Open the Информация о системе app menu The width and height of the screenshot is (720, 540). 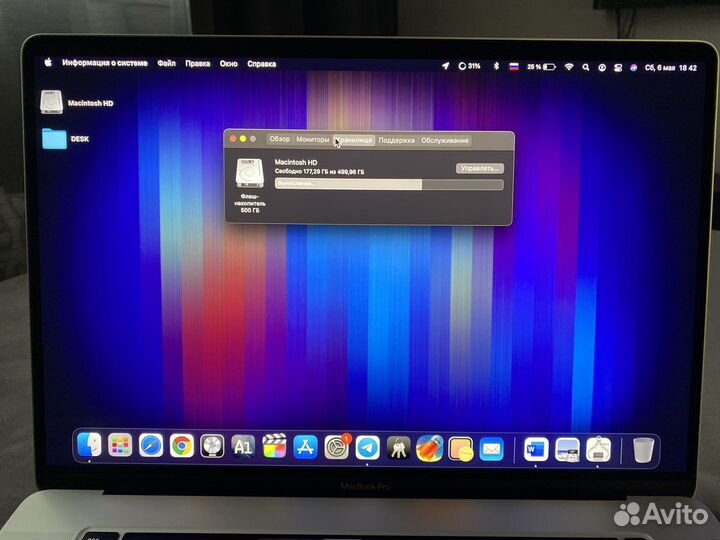pos(105,63)
